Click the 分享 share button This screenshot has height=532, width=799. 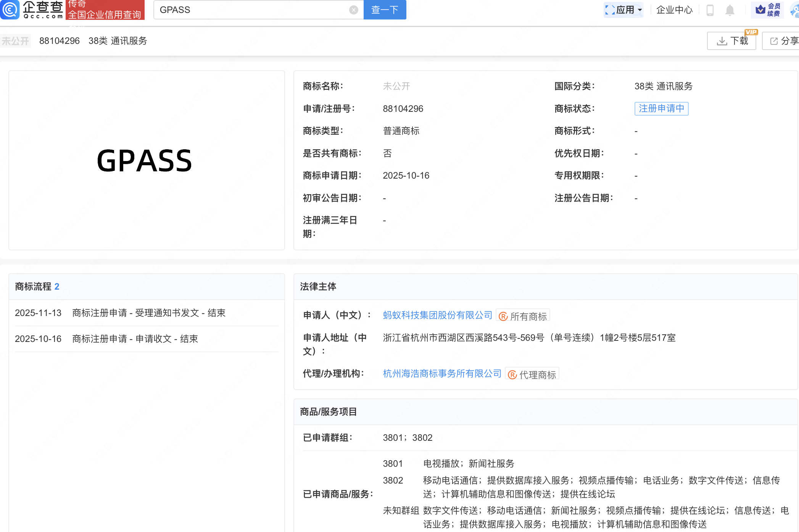[783, 41]
